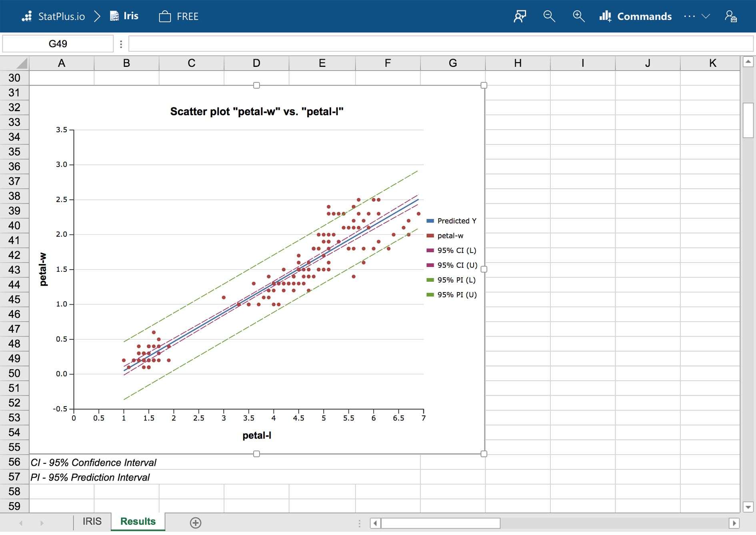Expand the header chevron dropdown
756x535 pixels.
706,16
